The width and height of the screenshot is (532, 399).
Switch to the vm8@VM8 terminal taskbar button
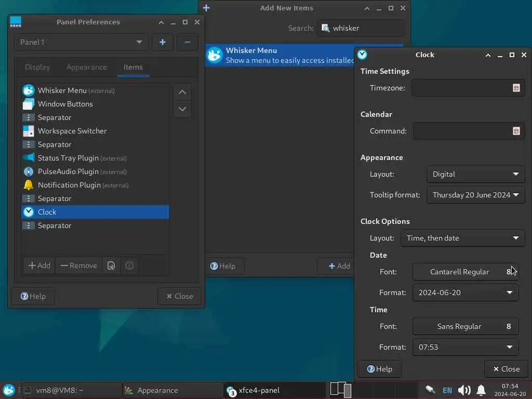click(72, 390)
